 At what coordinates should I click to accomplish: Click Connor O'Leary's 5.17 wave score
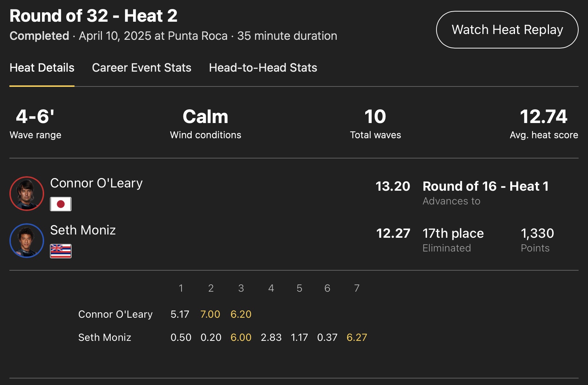coord(180,314)
